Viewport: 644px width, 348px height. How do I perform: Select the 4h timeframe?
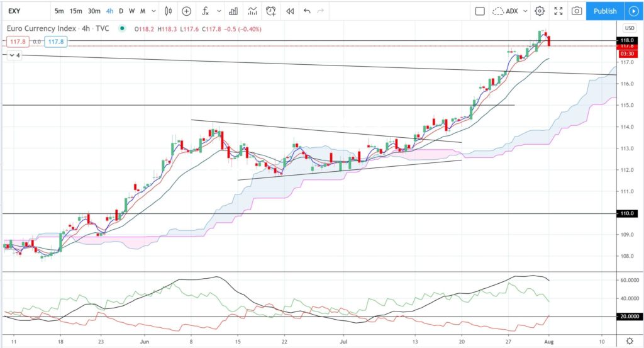tap(109, 11)
